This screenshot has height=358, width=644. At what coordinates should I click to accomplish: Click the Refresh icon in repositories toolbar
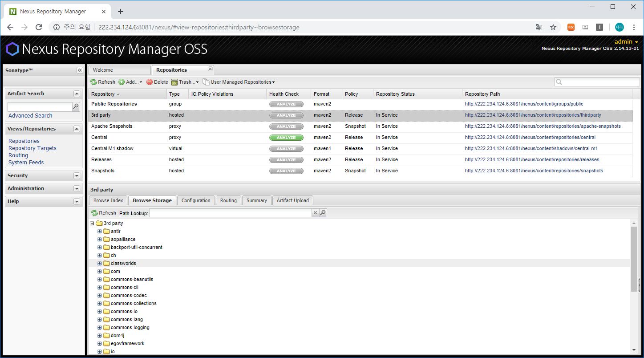[93, 82]
